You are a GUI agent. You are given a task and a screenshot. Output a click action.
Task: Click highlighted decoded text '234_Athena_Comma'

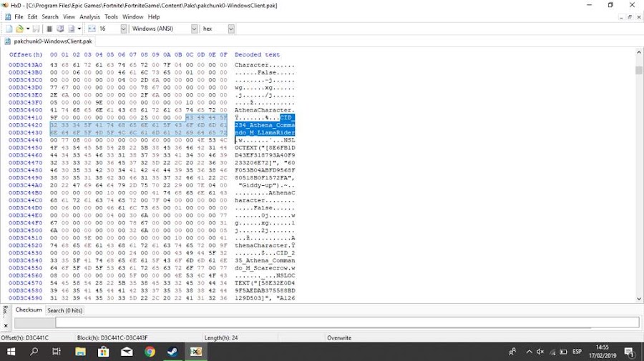click(265, 125)
